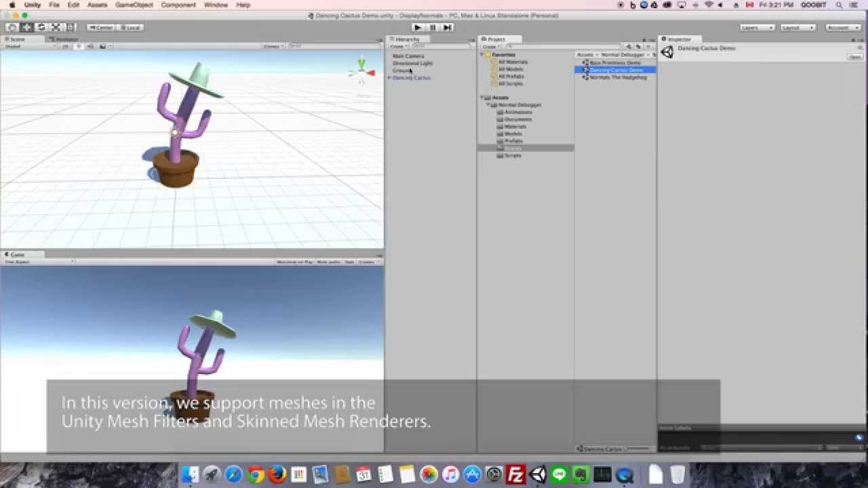Start Play mode with the Play button
This screenshot has height=488, width=868.
click(418, 27)
